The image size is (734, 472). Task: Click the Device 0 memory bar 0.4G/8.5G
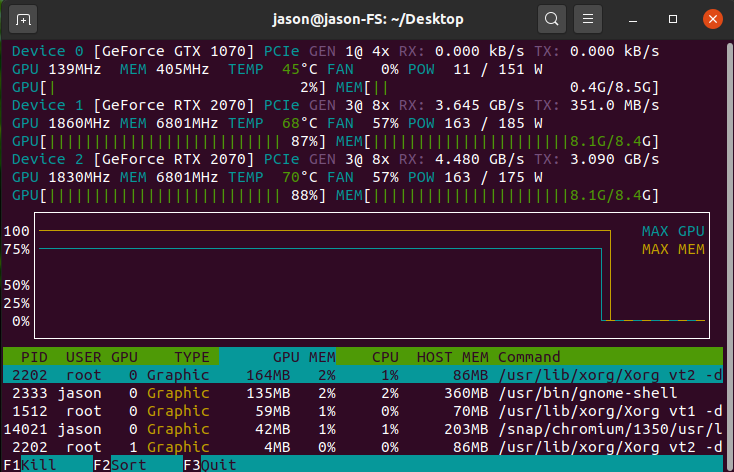498,87
